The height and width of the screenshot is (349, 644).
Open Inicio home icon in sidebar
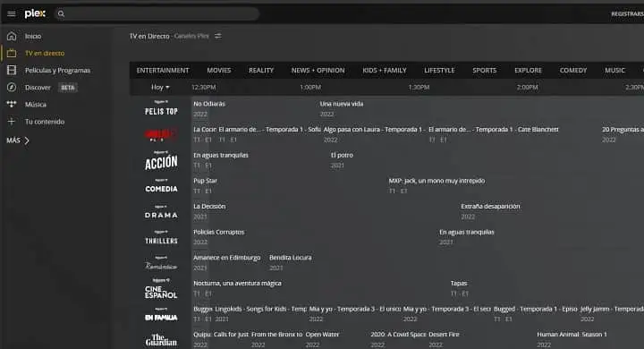tap(12, 36)
